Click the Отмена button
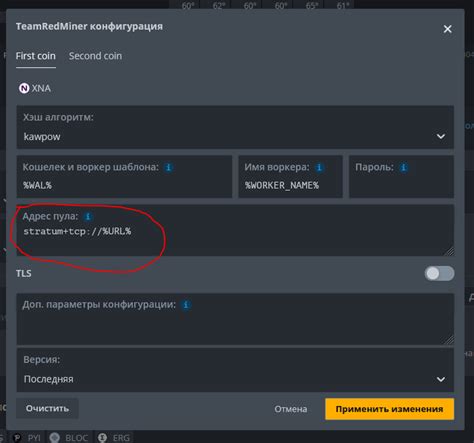Viewport: 474px width, 443px height. click(x=291, y=409)
